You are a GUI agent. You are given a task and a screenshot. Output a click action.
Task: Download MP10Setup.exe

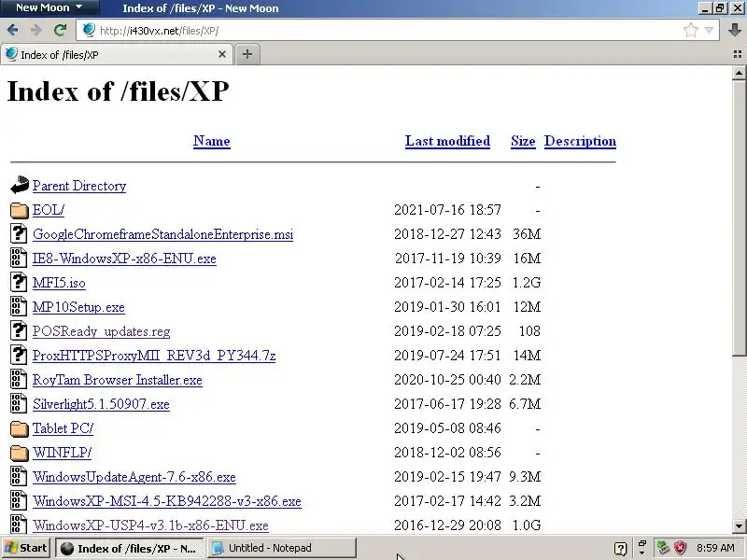pos(78,307)
